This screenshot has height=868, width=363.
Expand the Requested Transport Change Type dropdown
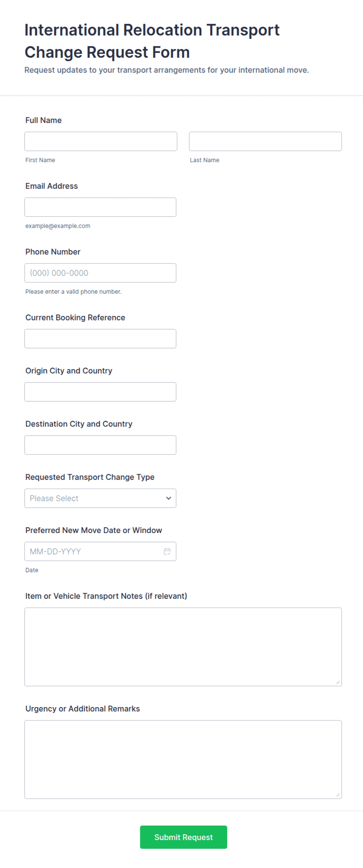(100, 498)
